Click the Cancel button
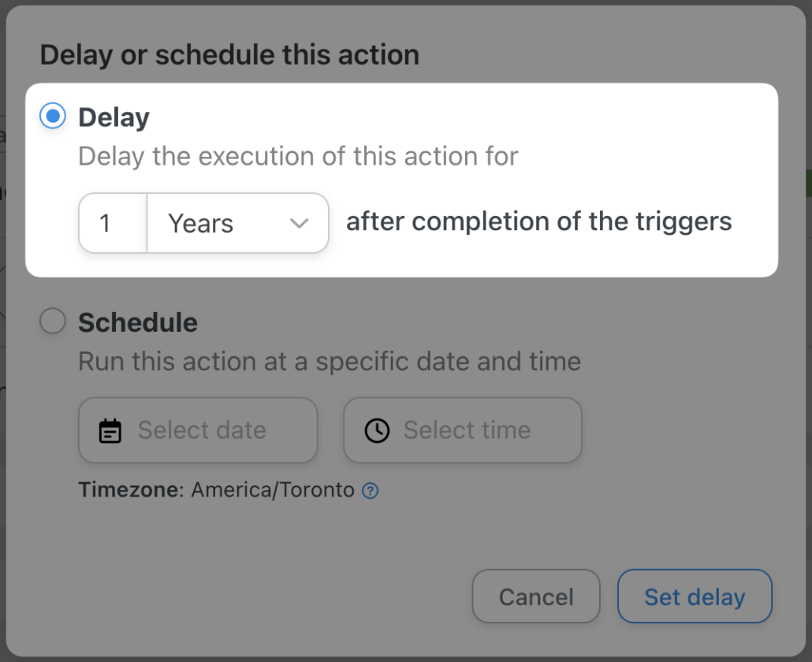The height and width of the screenshot is (662, 812). (x=536, y=597)
